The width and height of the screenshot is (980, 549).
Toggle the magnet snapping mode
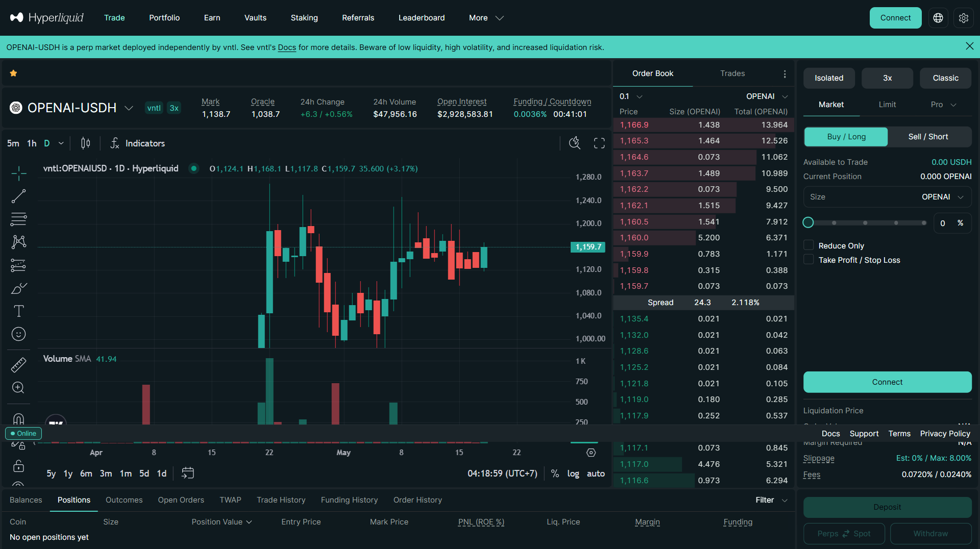[x=19, y=418]
